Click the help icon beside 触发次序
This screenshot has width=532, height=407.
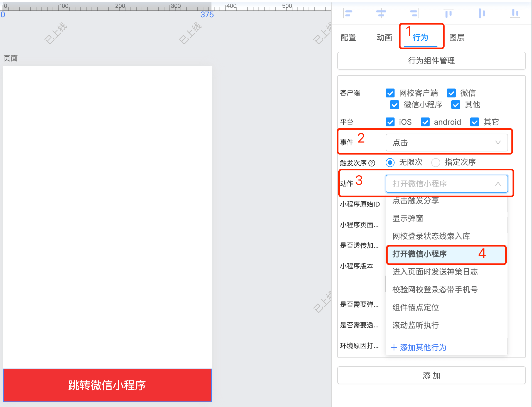coord(372,163)
